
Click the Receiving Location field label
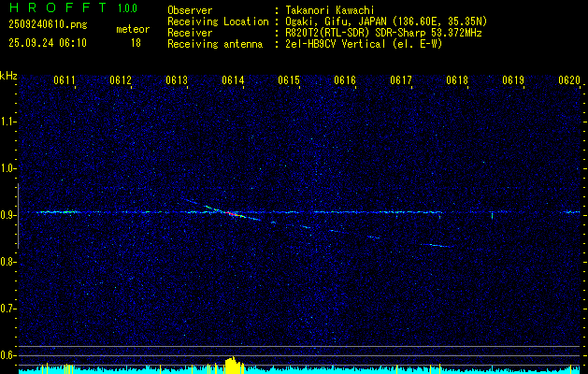pos(218,22)
